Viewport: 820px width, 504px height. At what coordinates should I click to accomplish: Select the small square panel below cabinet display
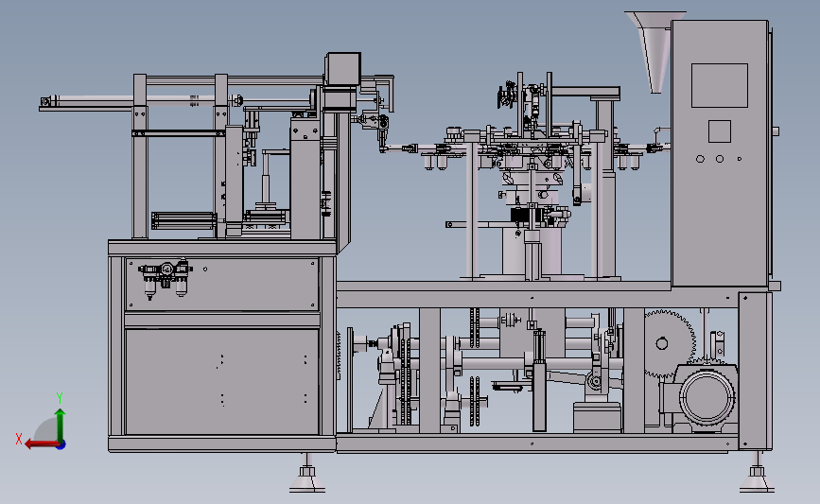click(x=720, y=131)
